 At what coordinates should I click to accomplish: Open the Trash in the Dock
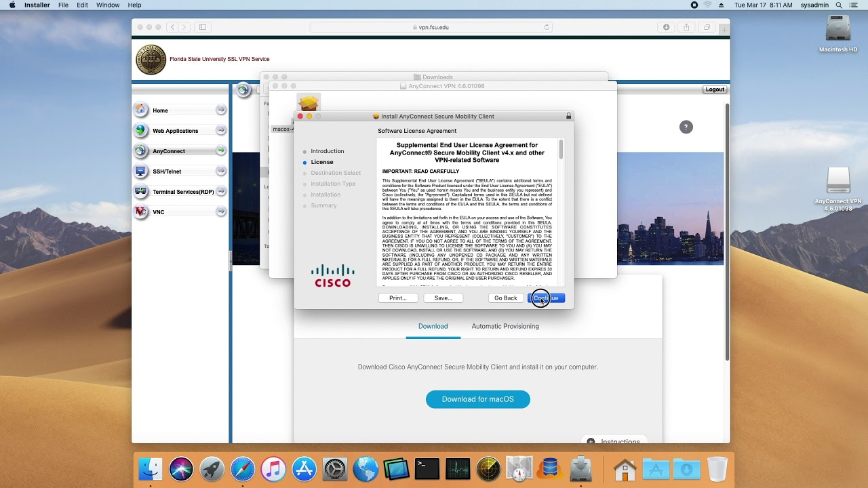pos(717,469)
